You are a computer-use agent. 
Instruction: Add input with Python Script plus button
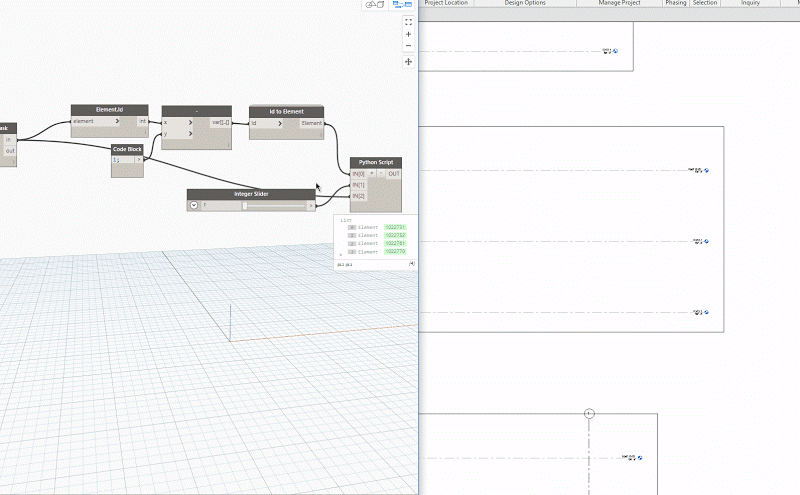pos(372,174)
